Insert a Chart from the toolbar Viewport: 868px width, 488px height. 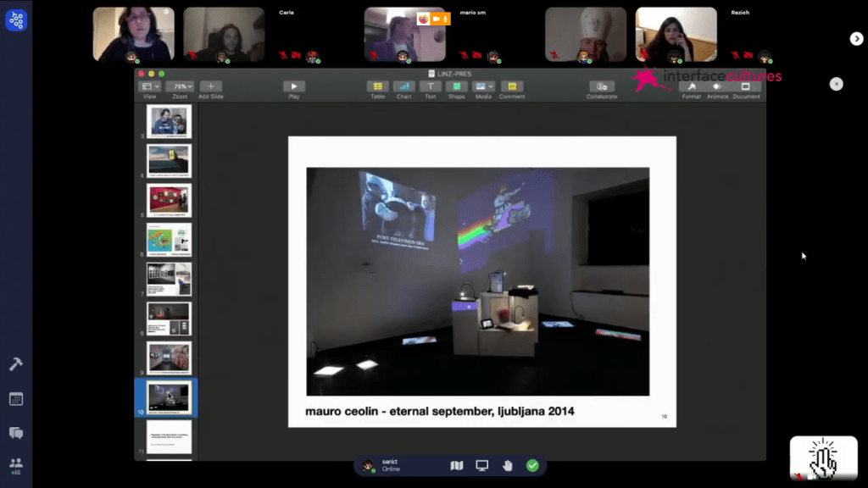coord(404,86)
